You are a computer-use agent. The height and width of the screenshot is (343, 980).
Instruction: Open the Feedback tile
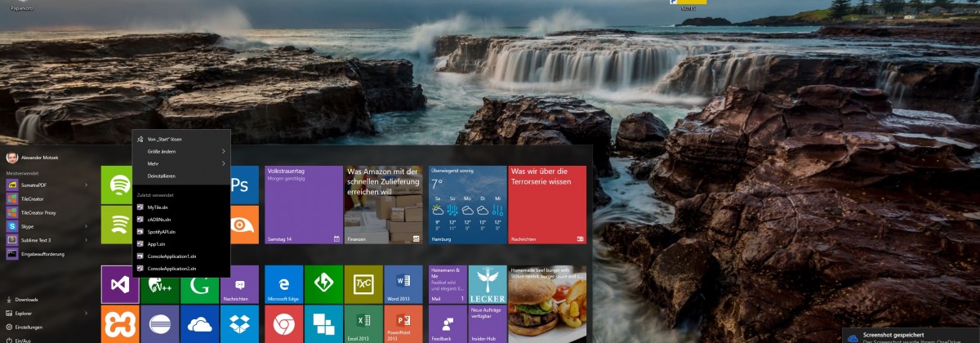point(448,324)
